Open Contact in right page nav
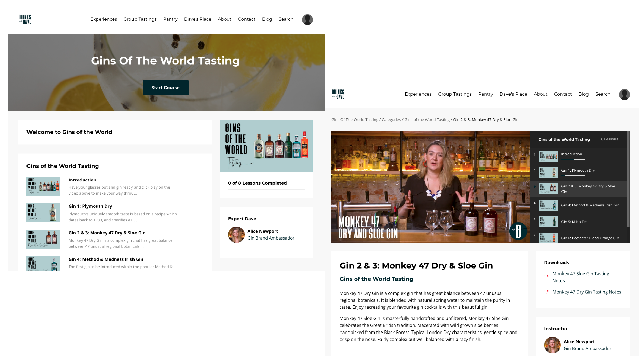The height and width of the screenshot is (362, 644). [x=563, y=94]
